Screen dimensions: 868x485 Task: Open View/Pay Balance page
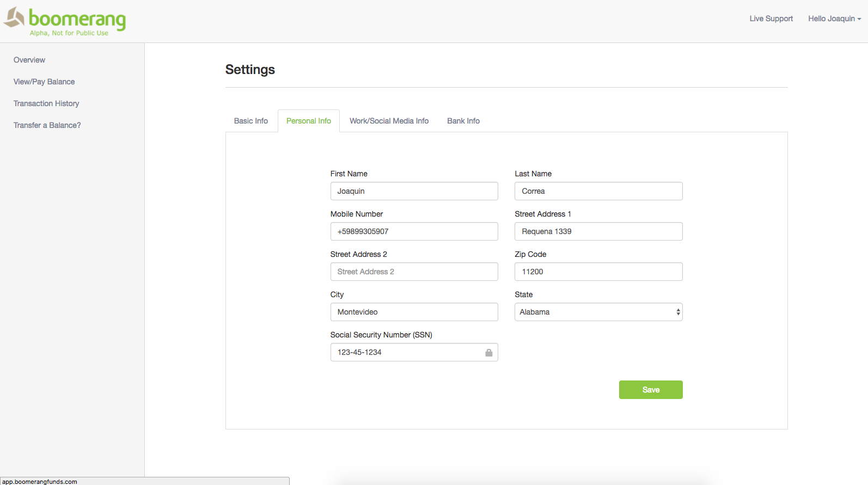tap(44, 82)
